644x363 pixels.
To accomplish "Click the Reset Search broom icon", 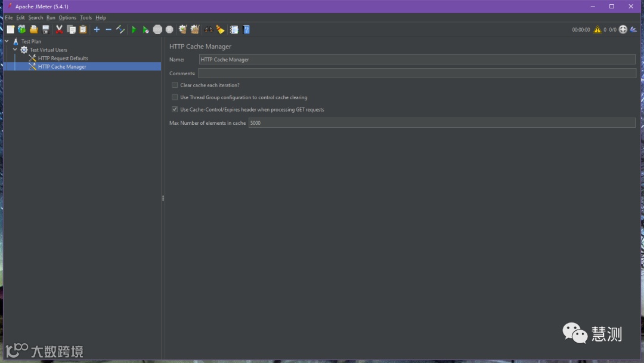I will (221, 29).
